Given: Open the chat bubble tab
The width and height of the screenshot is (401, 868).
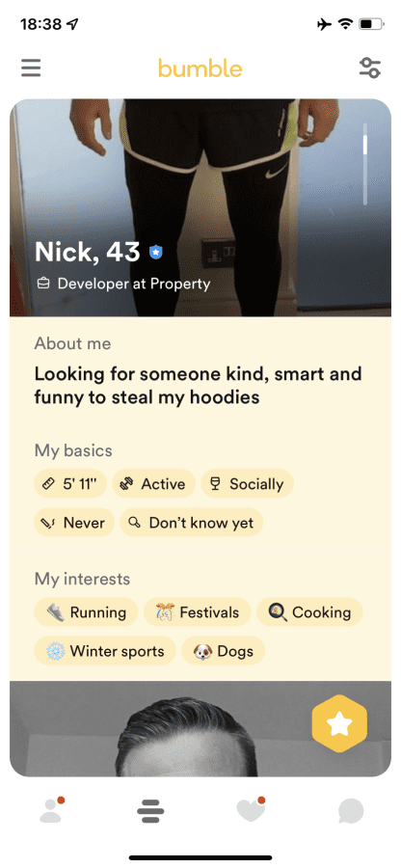Looking at the screenshot, I should (351, 811).
